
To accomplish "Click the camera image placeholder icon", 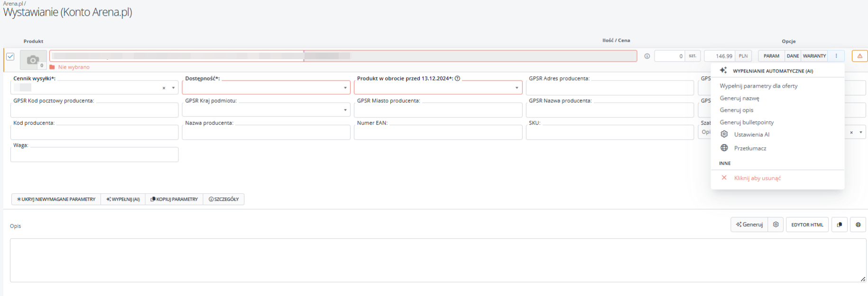I will pos(33,60).
